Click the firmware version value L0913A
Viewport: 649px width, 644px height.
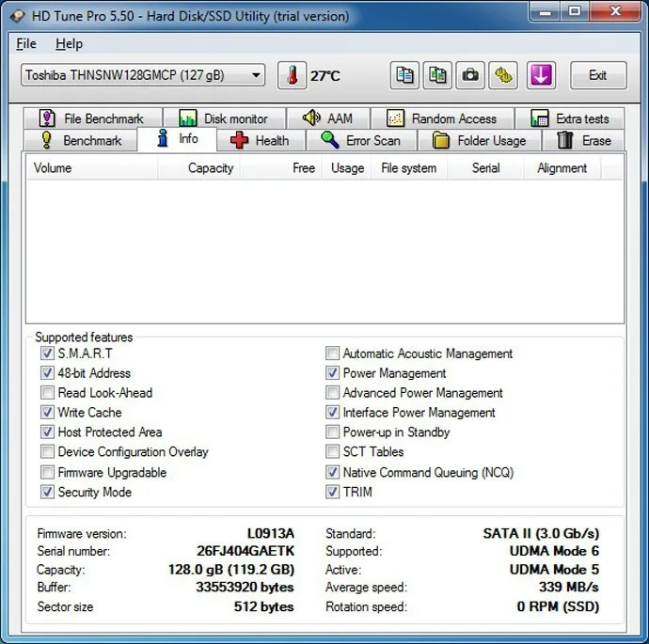tap(271, 533)
